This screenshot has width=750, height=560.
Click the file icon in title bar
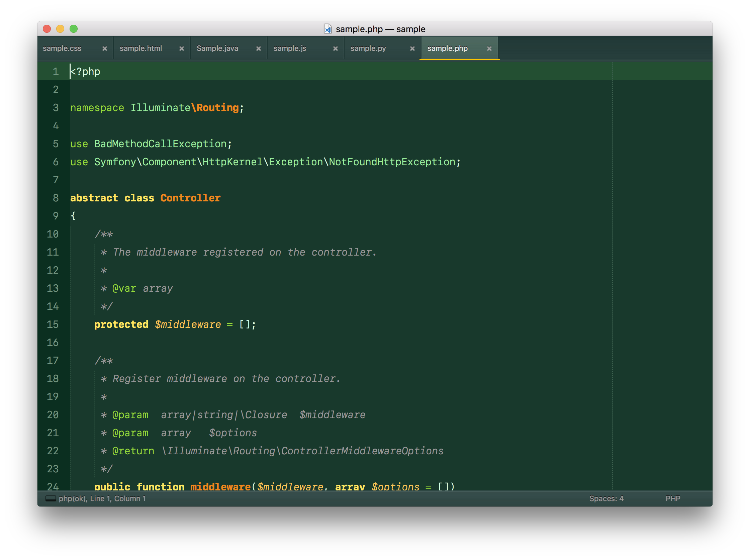pos(328,29)
